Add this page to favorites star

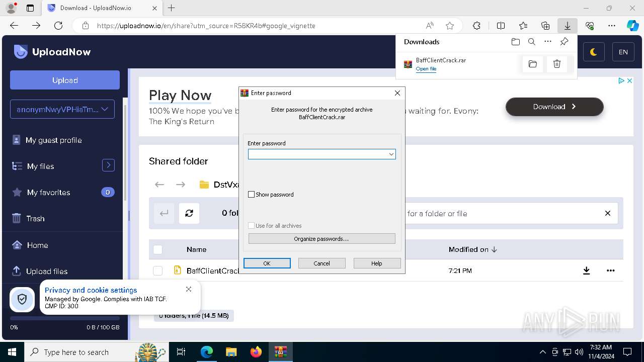(450, 26)
